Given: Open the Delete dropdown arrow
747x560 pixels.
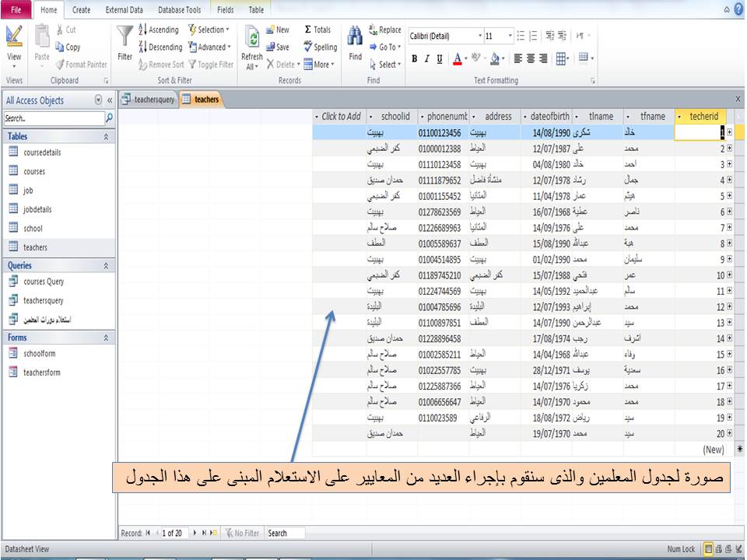Looking at the screenshot, I should click(x=298, y=65).
